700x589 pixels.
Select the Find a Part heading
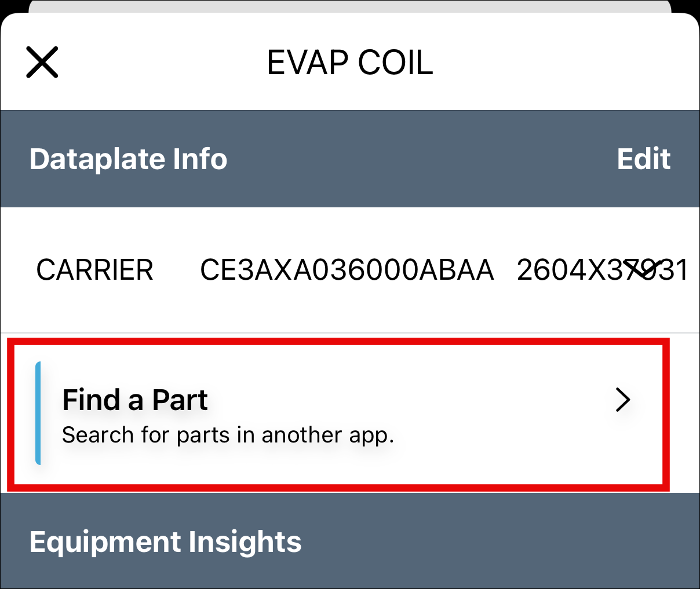point(134,400)
